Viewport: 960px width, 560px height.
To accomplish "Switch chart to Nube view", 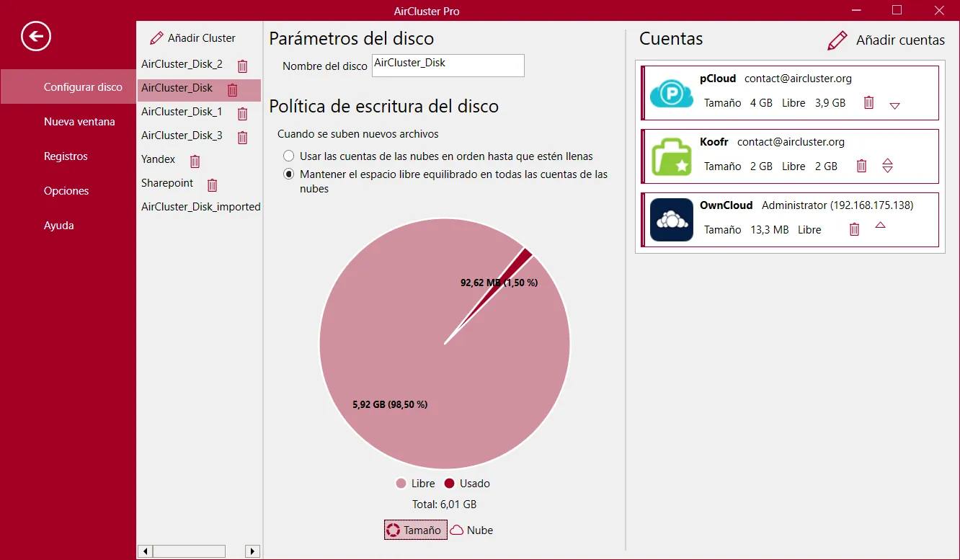I will (472, 530).
